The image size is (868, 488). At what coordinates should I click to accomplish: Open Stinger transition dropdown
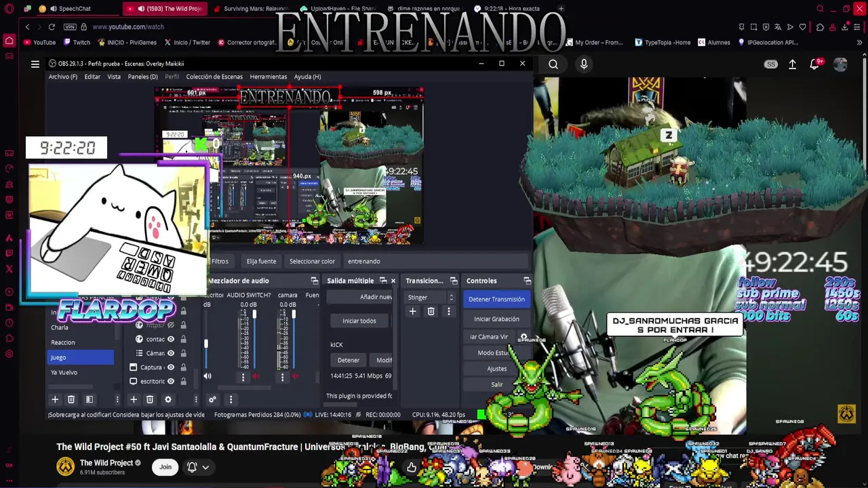click(431, 298)
